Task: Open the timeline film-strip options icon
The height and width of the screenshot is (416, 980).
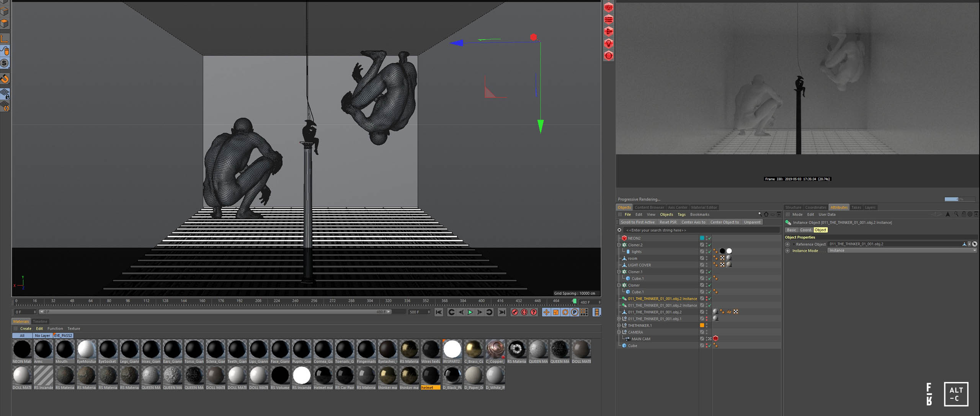Action: 596,312
